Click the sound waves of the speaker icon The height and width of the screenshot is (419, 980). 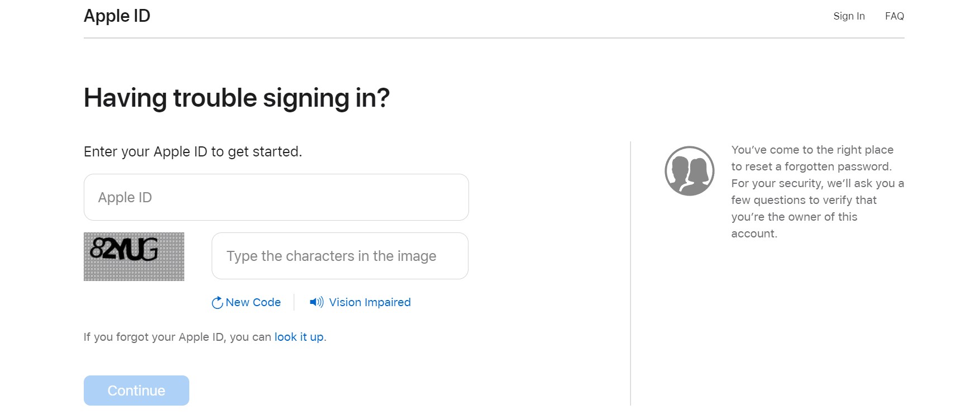[x=321, y=302]
